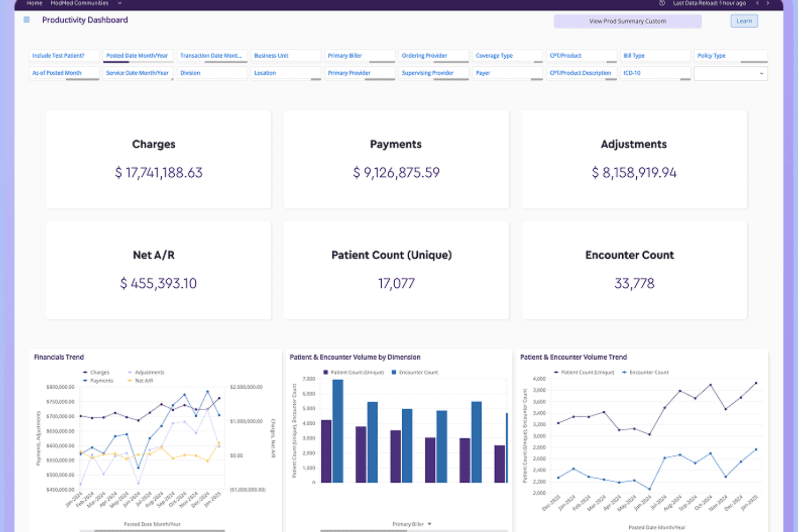The image size is (798, 532).
Task: Open the Transaction Date Month filter
Action: pos(212,56)
